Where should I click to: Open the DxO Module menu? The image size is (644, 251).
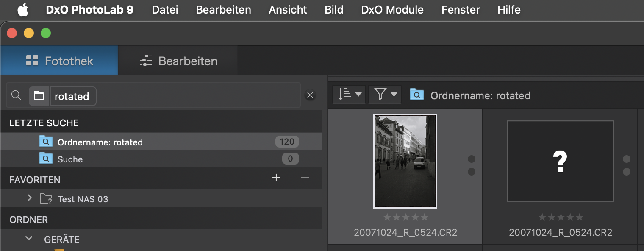pyautogui.click(x=392, y=10)
